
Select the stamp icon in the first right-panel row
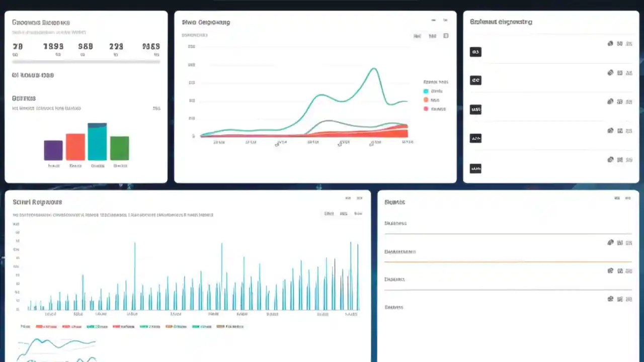(x=610, y=44)
